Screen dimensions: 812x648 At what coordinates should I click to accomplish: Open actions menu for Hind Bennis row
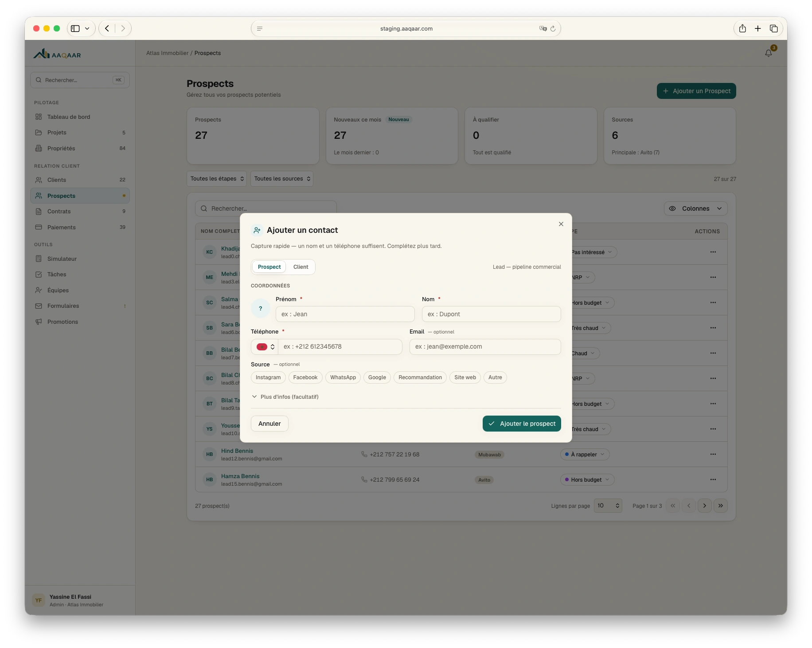click(x=713, y=454)
